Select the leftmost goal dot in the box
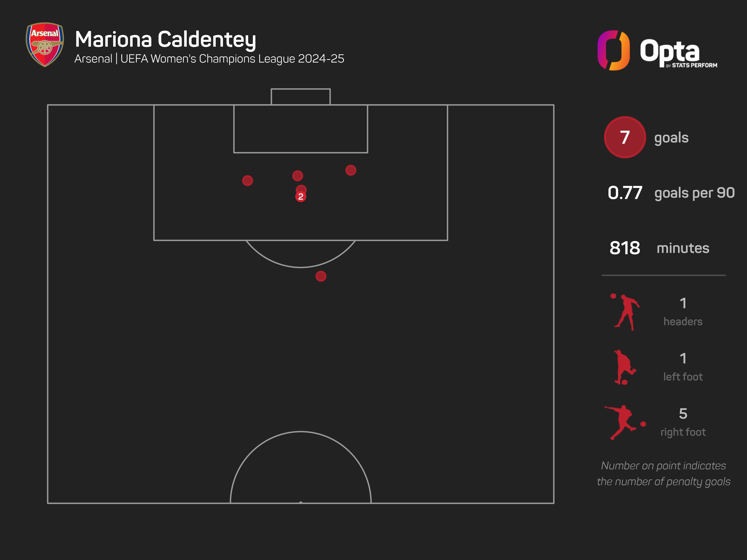The height and width of the screenshot is (560, 747). point(247,181)
